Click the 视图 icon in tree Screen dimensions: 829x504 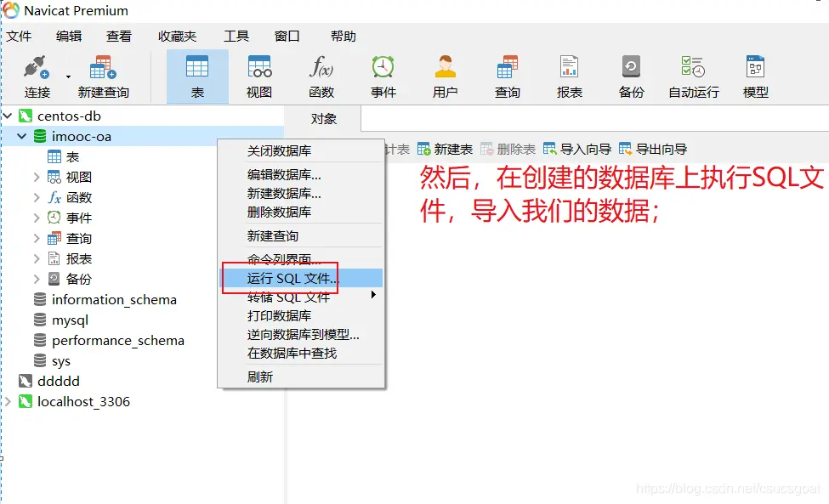pyautogui.click(x=54, y=177)
